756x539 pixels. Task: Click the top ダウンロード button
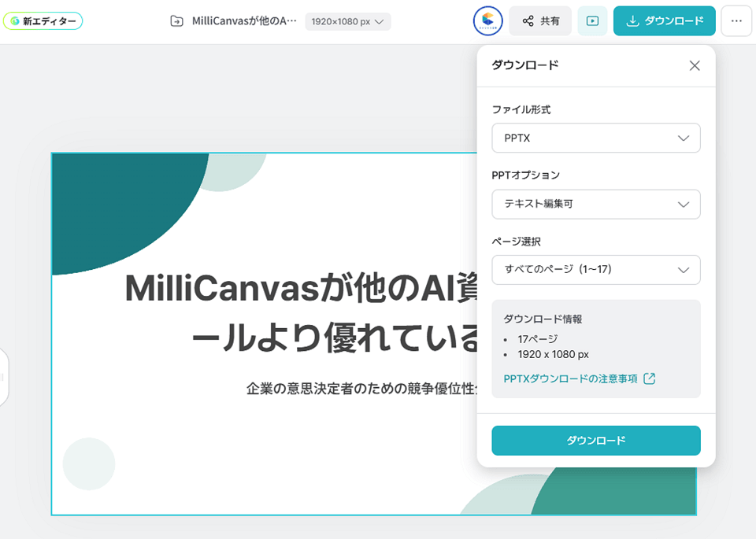tap(665, 21)
